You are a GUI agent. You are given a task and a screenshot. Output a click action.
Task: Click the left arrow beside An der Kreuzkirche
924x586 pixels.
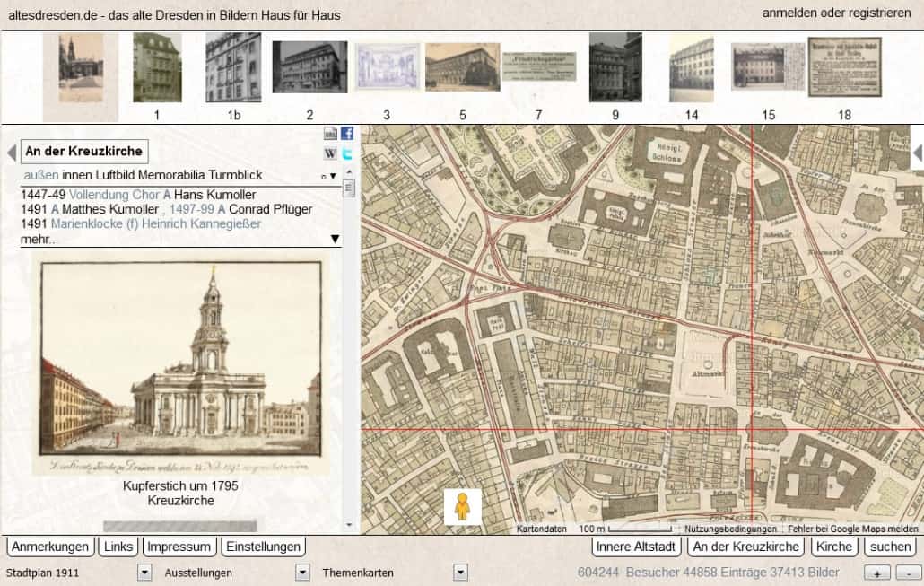click(11, 152)
